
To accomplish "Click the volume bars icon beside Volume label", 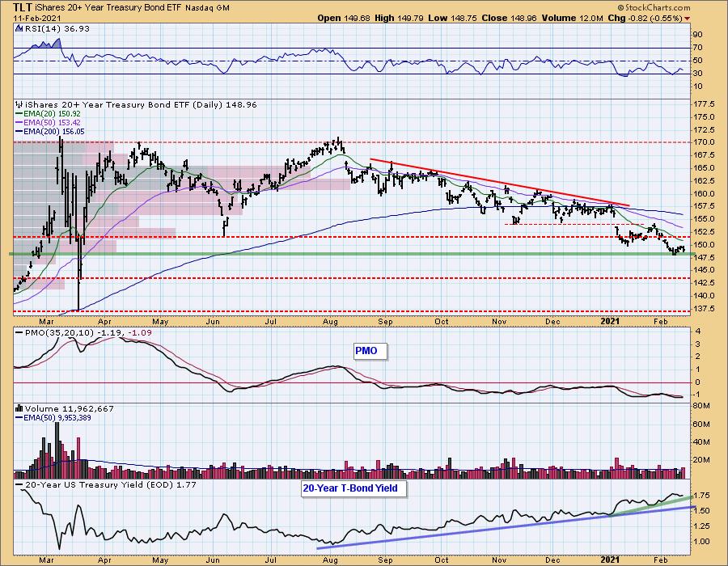I will [19, 408].
